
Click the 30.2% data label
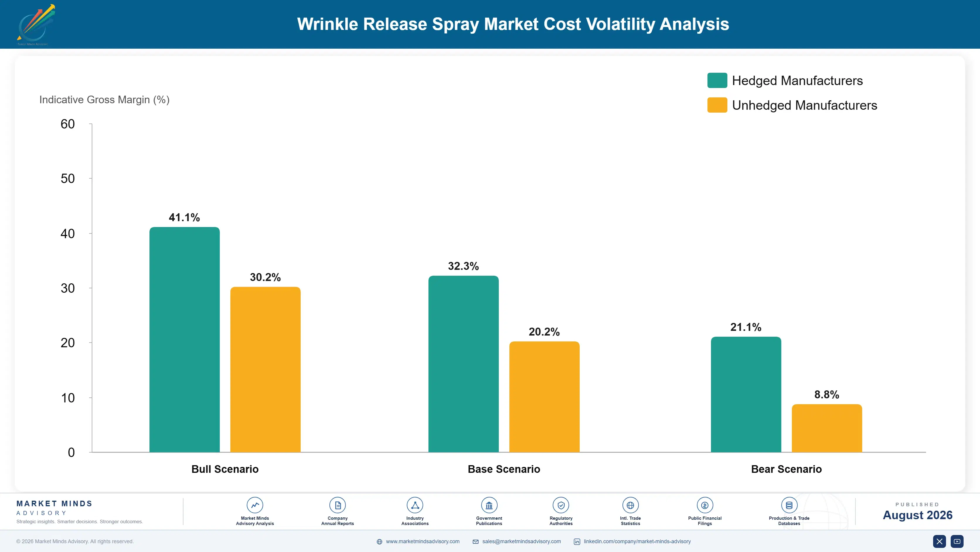click(266, 277)
